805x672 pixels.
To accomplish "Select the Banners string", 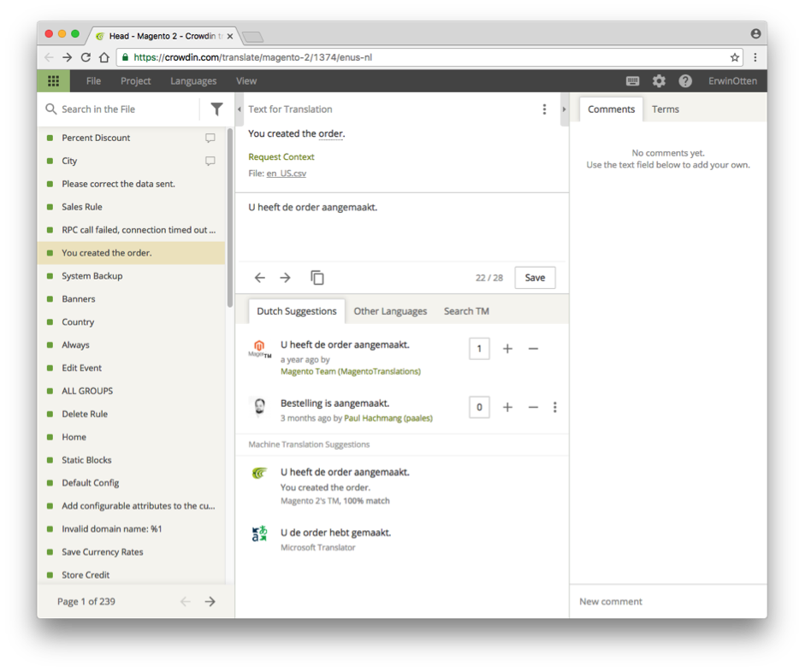I will [131, 299].
